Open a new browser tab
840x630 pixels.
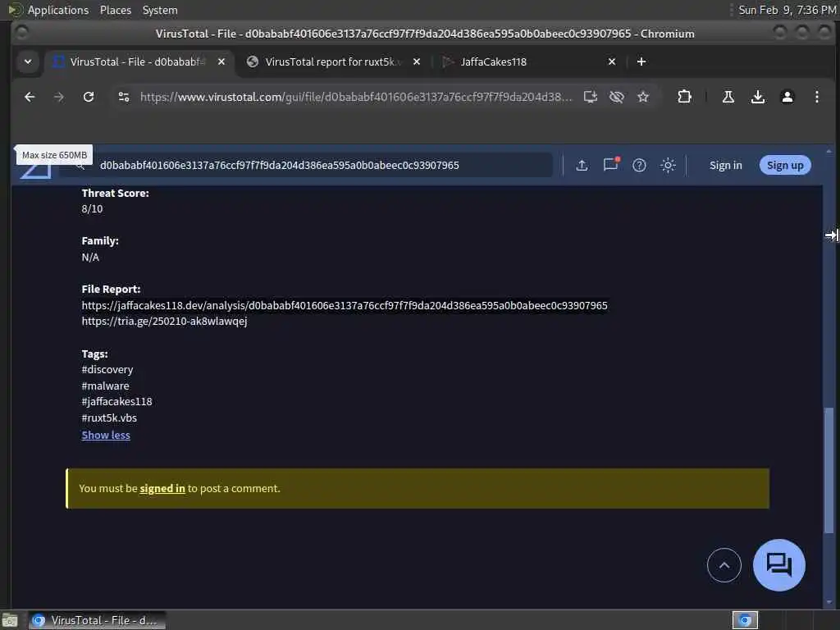point(641,62)
